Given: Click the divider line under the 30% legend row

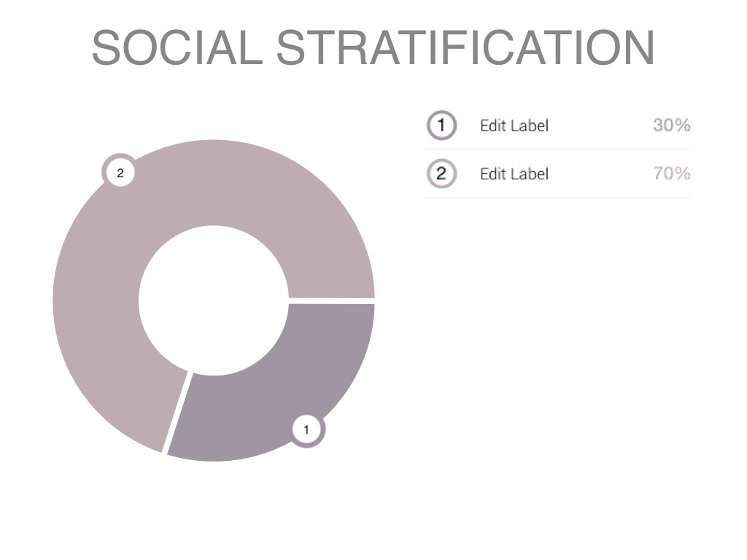Looking at the screenshot, I should click(557, 149).
